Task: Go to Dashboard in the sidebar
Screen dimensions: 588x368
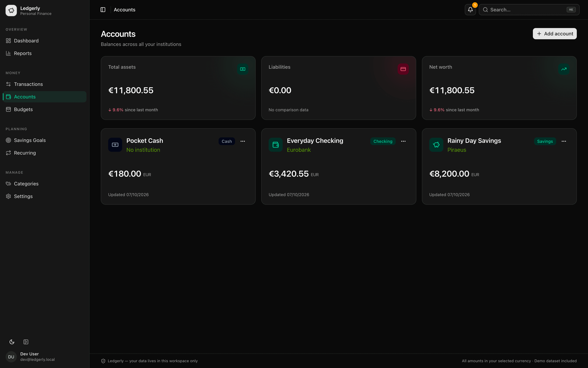Action: click(45, 41)
